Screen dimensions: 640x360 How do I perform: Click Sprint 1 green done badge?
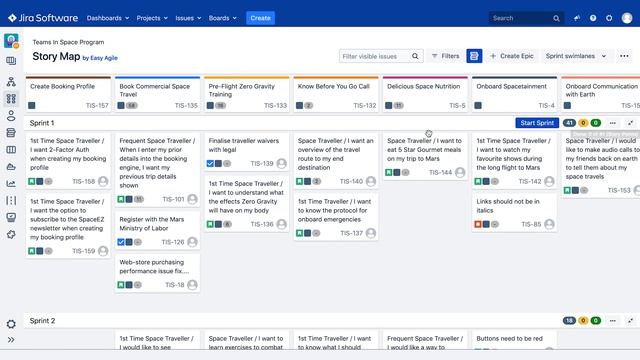coord(596,123)
